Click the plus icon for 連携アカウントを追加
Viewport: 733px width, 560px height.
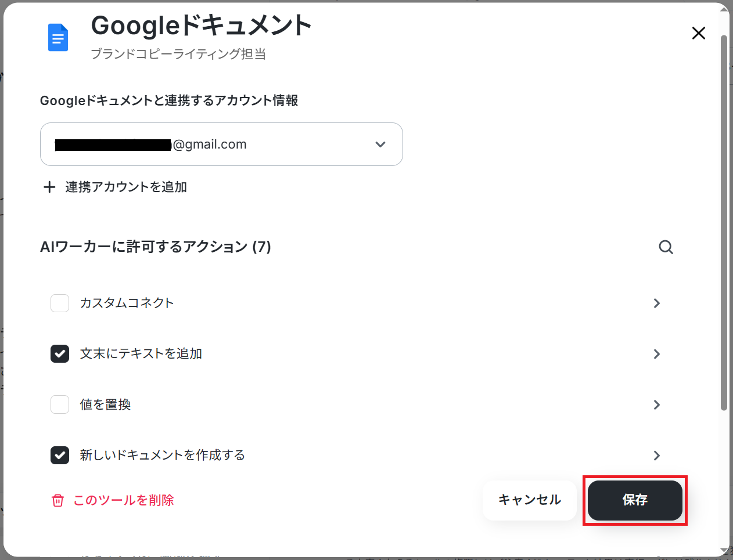(x=49, y=187)
